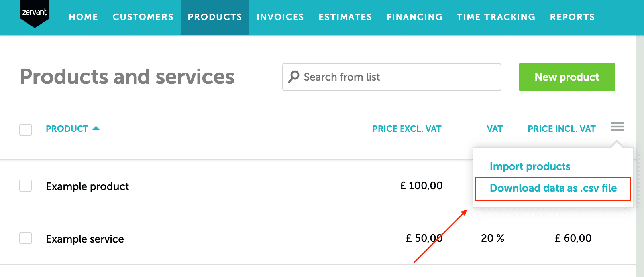Go to the HOME tab
The image size is (644, 277).
pyautogui.click(x=83, y=17)
